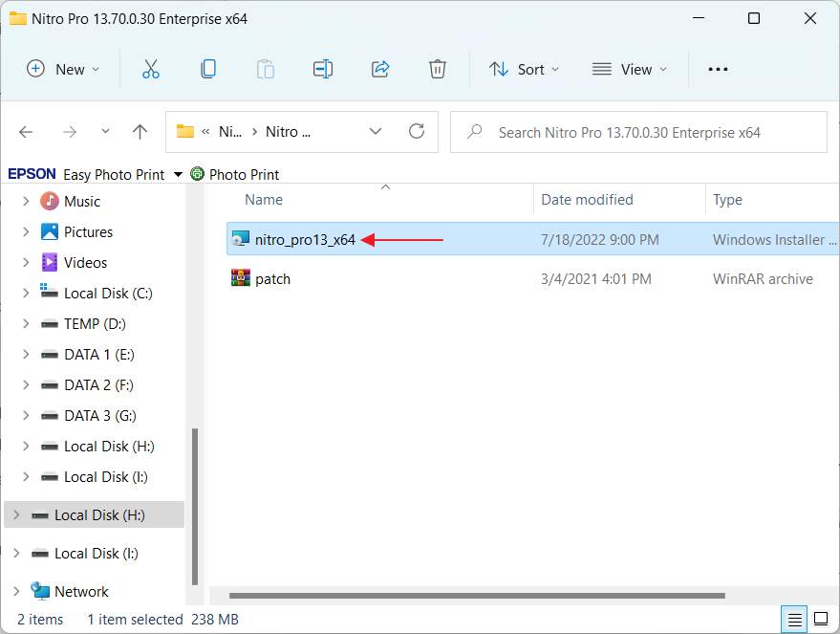840x634 pixels.
Task: Sort by Date modified column header
Action: click(587, 199)
